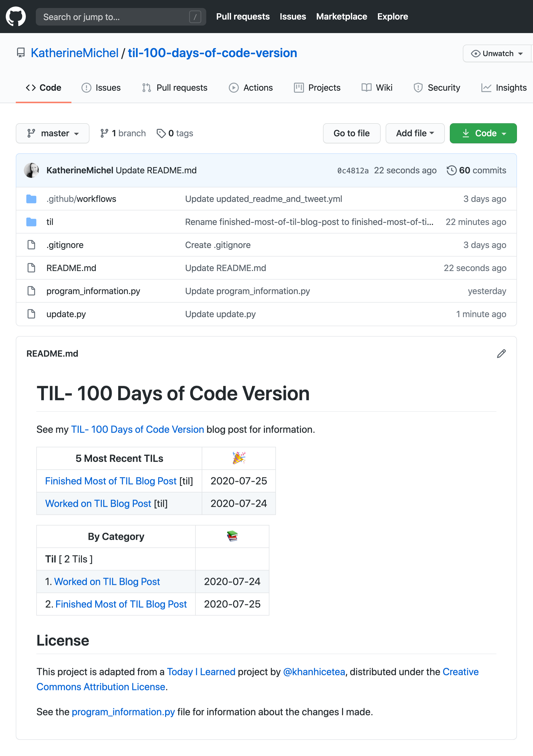This screenshot has height=756, width=533.
Task: Click the eye icon on Unwatch button
Action: pyautogui.click(x=475, y=54)
